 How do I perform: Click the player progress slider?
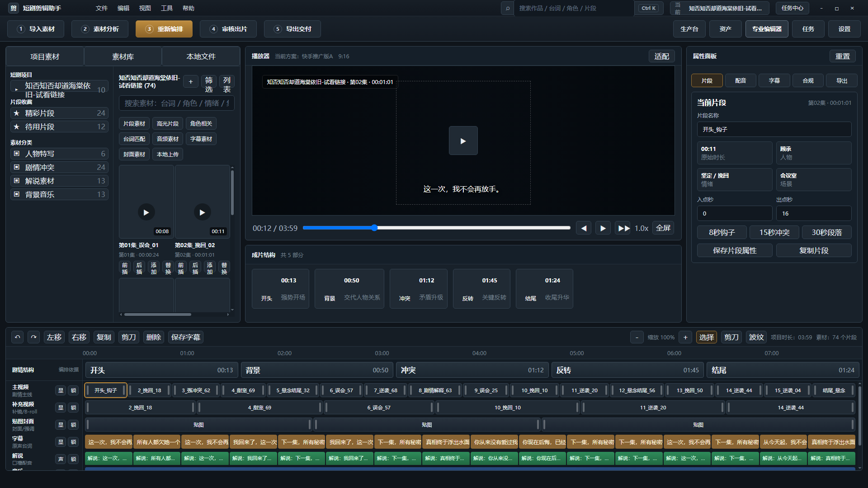(437, 228)
